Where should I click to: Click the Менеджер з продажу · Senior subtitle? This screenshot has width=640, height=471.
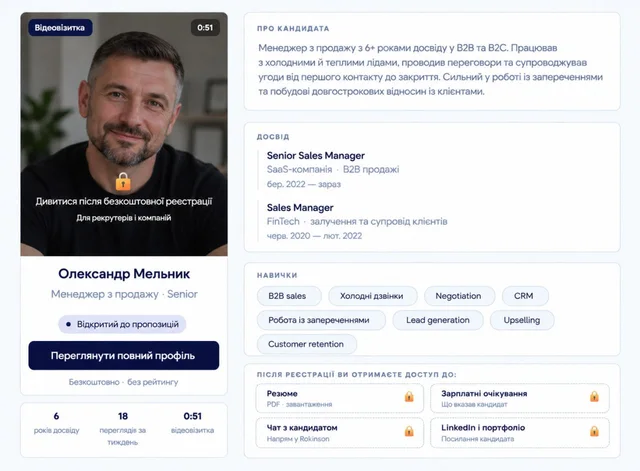tap(124, 294)
